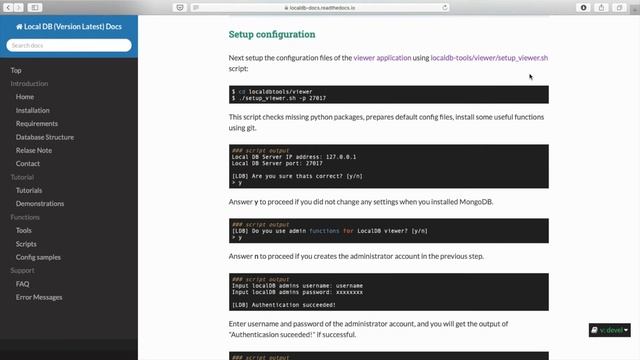Click the 'Local DB Server port: 27017' line
The width and height of the screenshot is (640, 360).
pyautogui.click(x=277, y=163)
